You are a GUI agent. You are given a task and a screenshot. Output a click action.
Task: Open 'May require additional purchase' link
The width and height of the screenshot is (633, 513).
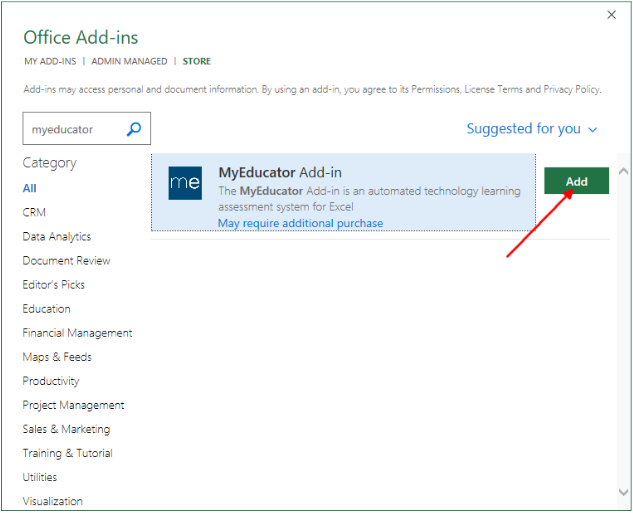point(300,223)
